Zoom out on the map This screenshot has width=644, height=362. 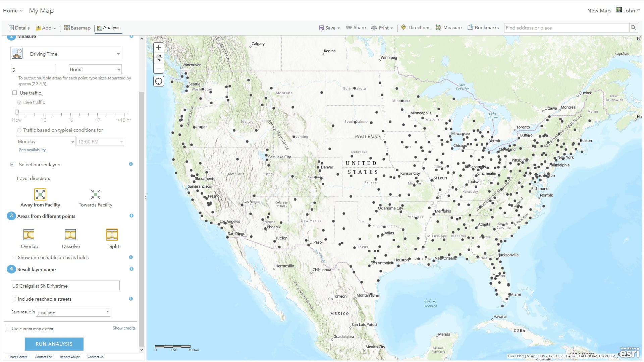pyautogui.click(x=159, y=68)
